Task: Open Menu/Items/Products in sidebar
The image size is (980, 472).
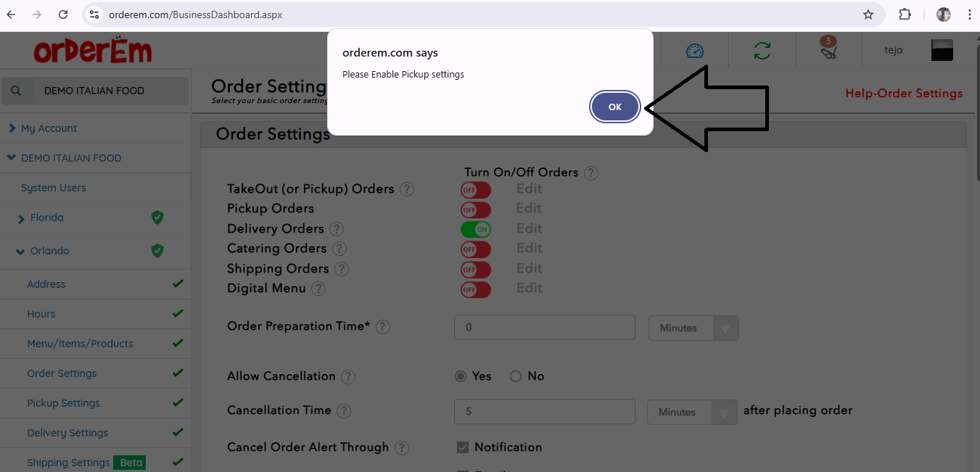Action: point(80,344)
